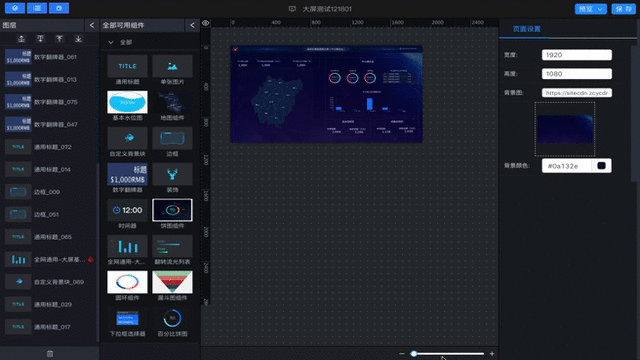Click the blue top-bar button with grid-list icon
Image resolution: width=640 pixels, height=360 pixels.
(x=37, y=8)
